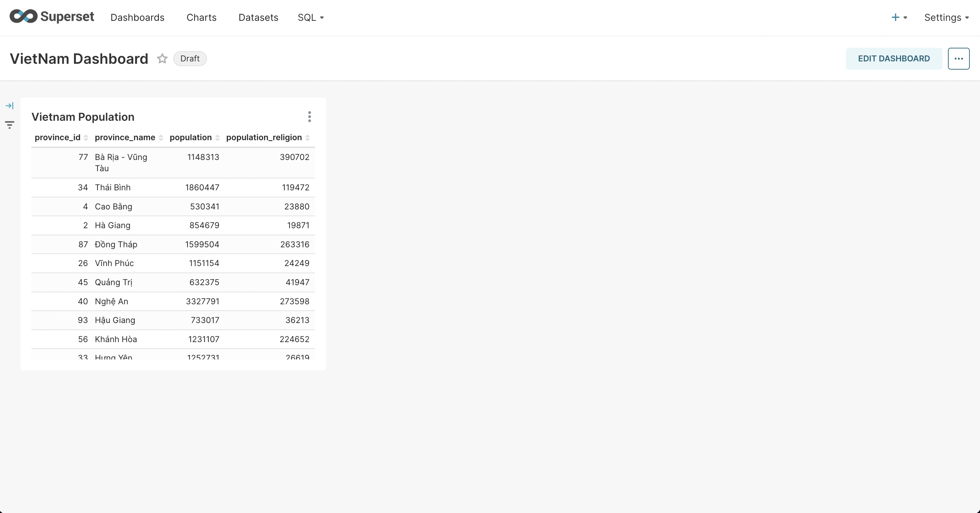The image size is (980, 513).
Task: Click the Draft status badge
Action: 190,59
